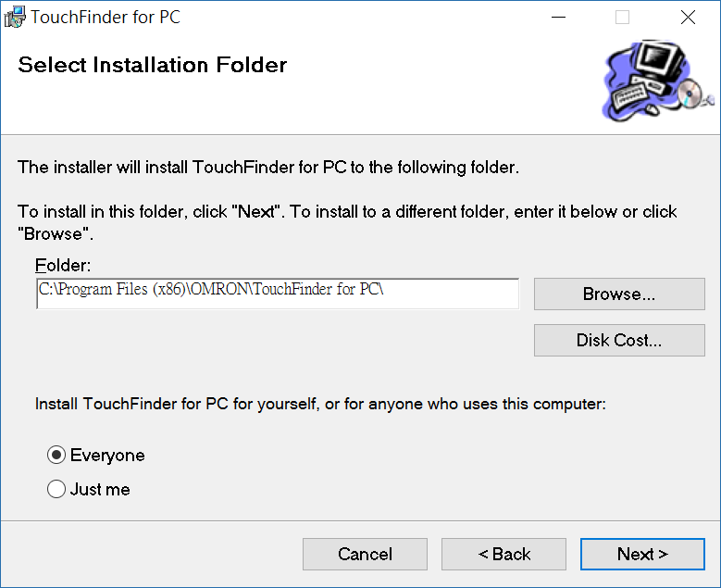Close the TouchFinder for PC installer
The width and height of the screenshot is (721, 588).
click(688, 17)
